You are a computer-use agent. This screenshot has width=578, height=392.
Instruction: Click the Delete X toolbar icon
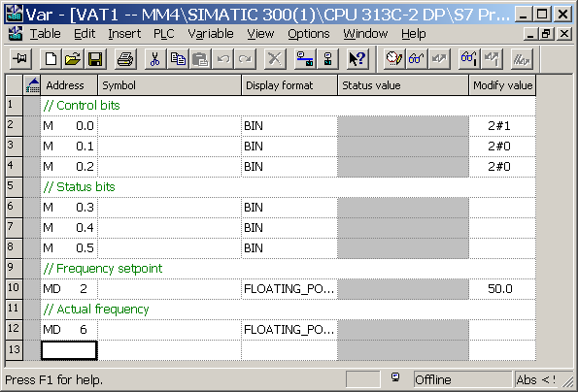tap(275, 59)
